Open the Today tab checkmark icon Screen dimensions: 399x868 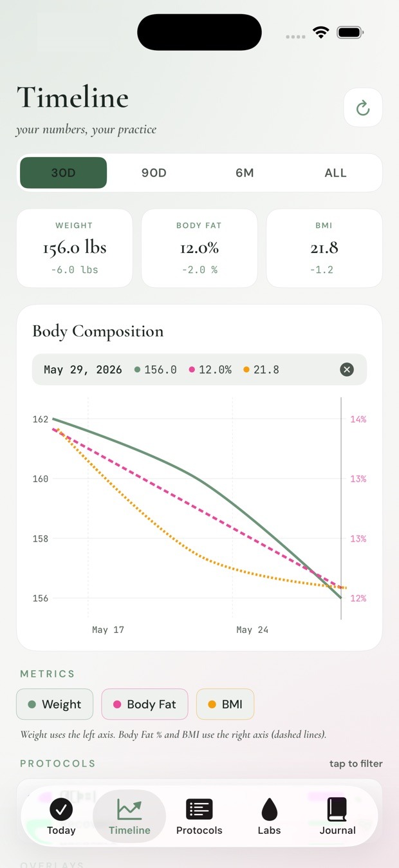tap(61, 809)
